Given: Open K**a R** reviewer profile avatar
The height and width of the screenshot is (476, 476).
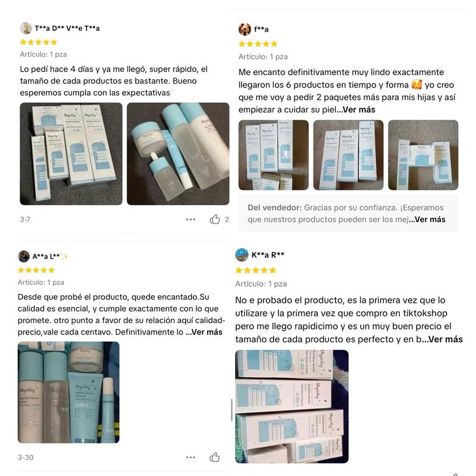Looking at the screenshot, I should [242, 255].
